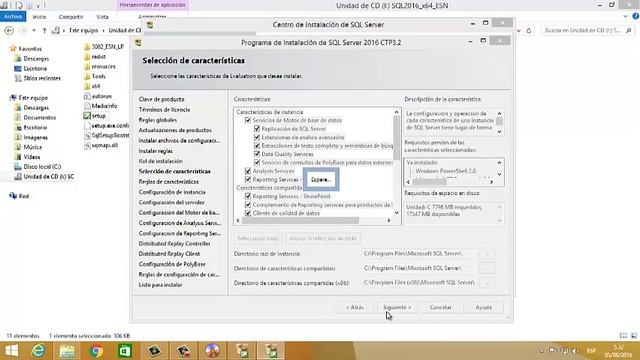
Task: Click Selección de características in the steps list
Action: coord(174,171)
